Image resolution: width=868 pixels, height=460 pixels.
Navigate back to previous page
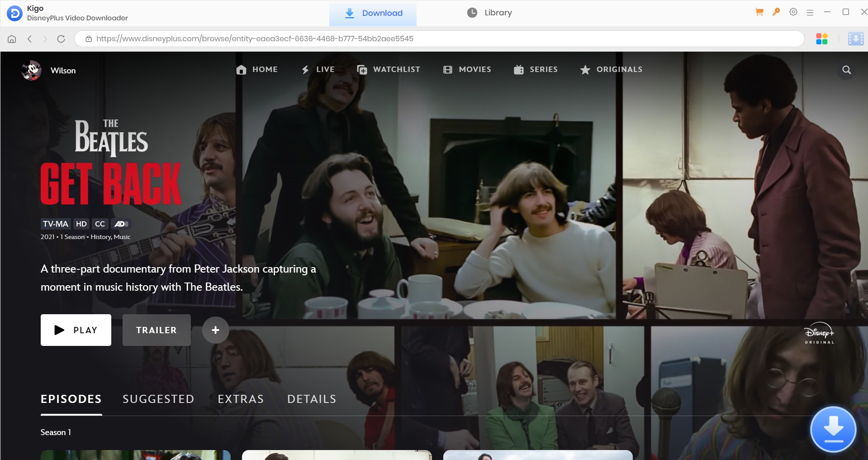[30, 39]
